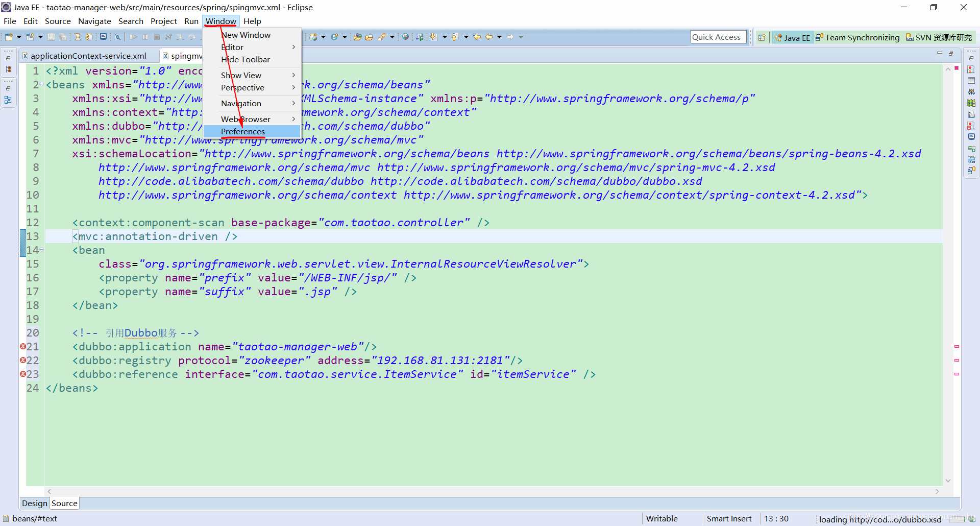Expand the Editor submenu
Screen dimensions: 980x526
pyautogui.click(x=252, y=47)
